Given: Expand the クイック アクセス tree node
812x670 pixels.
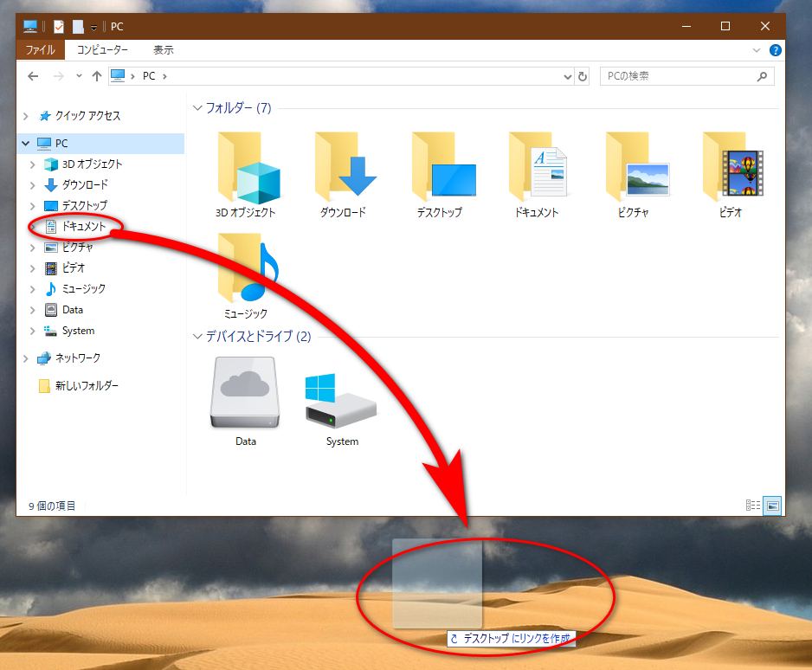Looking at the screenshot, I should tap(26, 116).
